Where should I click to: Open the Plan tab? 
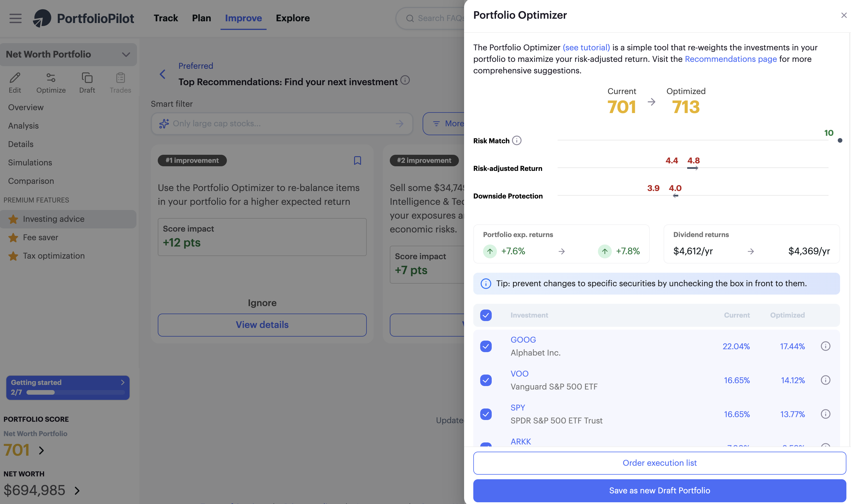pyautogui.click(x=201, y=18)
